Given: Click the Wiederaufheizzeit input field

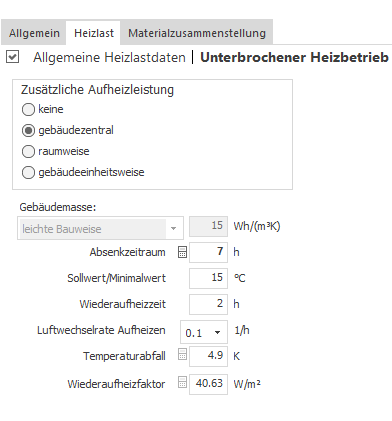Looking at the screenshot, I should [x=208, y=304].
